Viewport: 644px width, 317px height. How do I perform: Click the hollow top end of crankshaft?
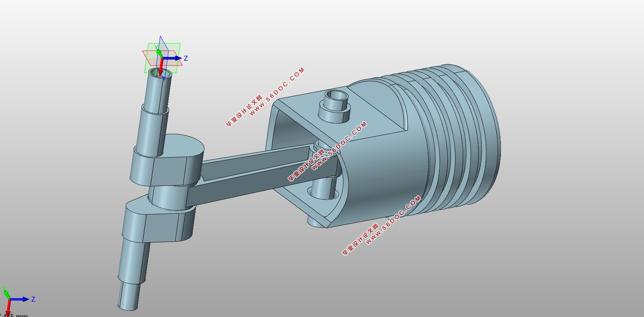pos(160,73)
